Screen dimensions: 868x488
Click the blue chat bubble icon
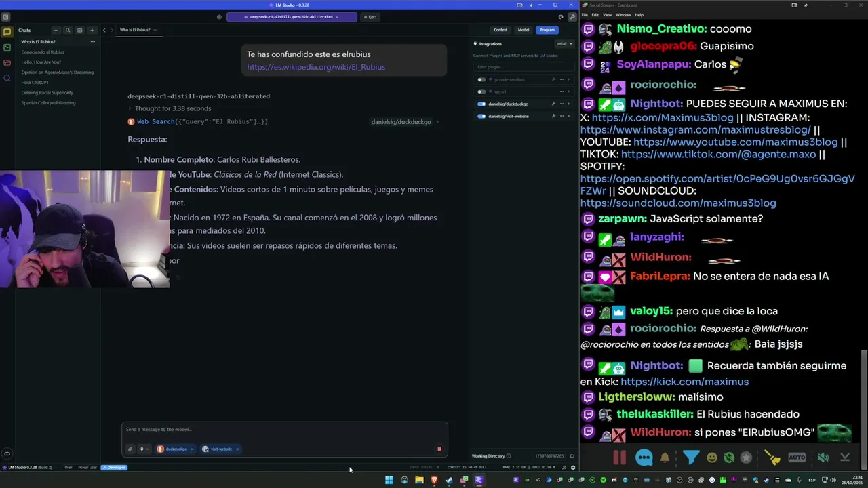(644, 457)
